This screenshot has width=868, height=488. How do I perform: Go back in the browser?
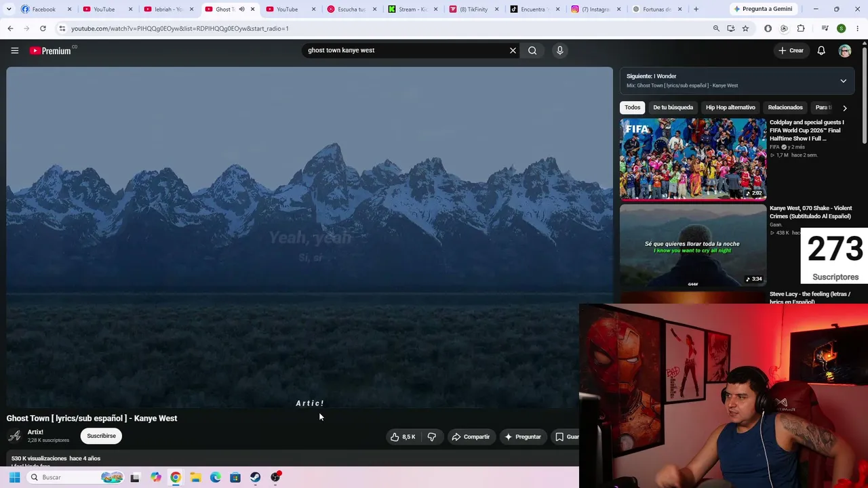coord(10,28)
